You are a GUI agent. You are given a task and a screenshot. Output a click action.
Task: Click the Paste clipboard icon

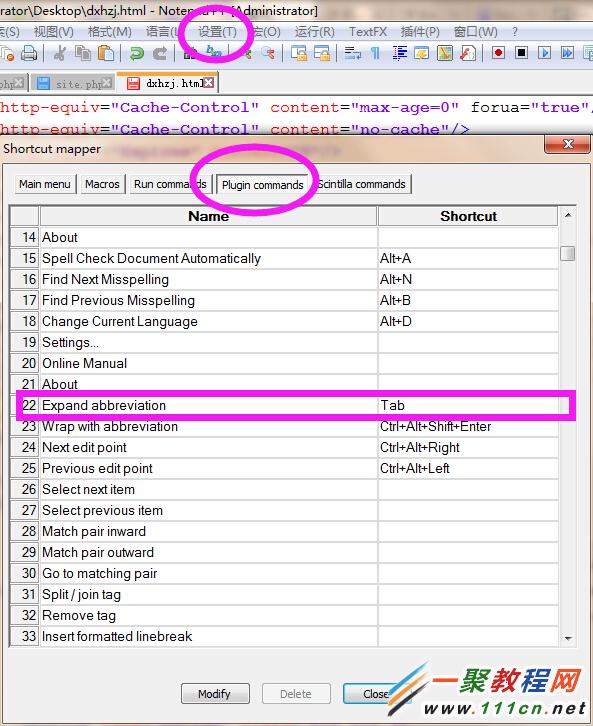tap(106, 53)
